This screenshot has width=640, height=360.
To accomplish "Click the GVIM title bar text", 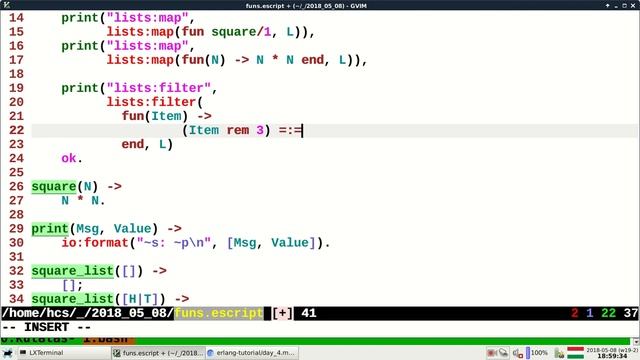I will click(x=306, y=6).
